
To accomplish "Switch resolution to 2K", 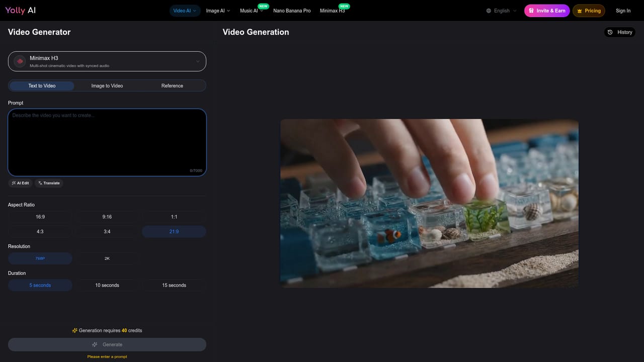I will coord(107,258).
